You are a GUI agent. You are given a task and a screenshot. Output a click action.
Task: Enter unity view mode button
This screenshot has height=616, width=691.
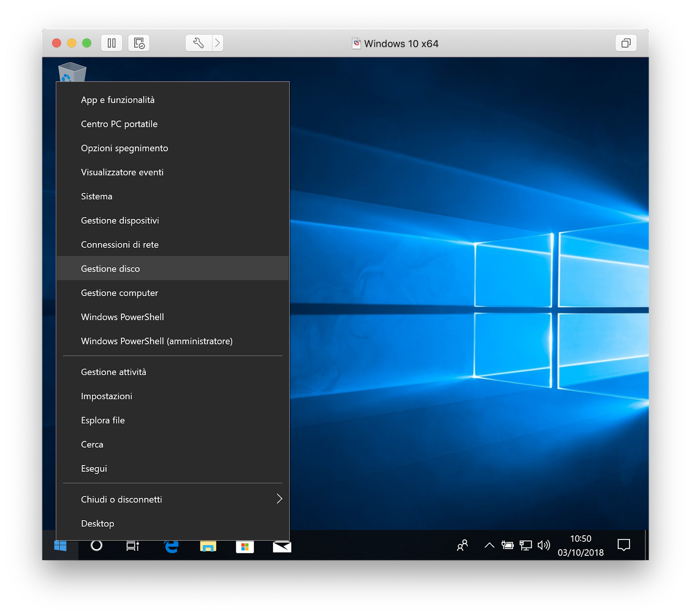point(626,43)
